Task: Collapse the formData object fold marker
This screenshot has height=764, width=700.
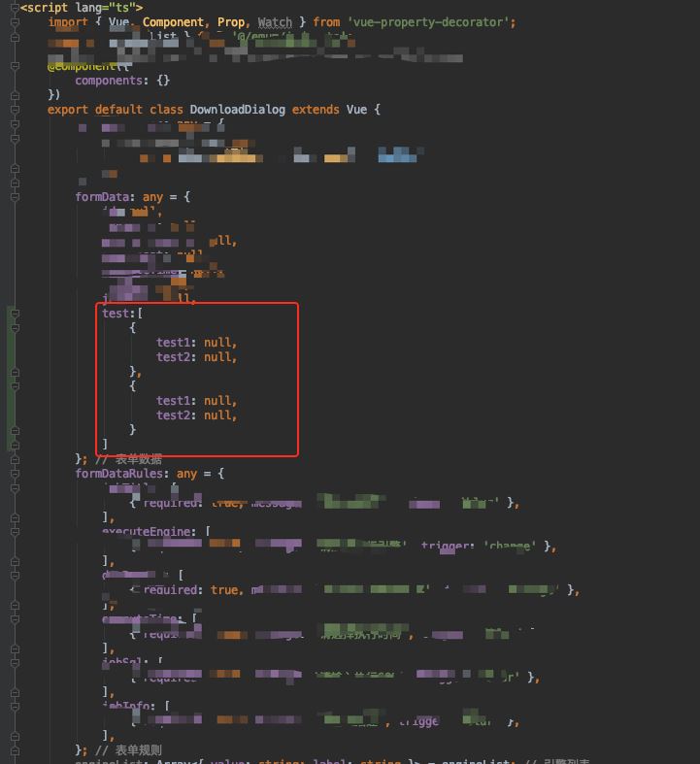Action: (15, 197)
